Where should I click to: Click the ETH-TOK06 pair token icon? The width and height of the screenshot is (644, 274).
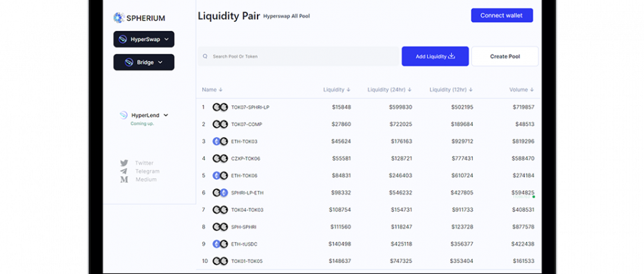220,175
